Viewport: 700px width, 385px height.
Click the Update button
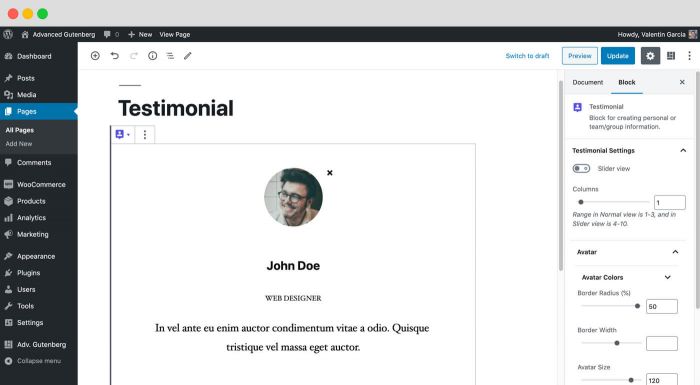[617, 56]
